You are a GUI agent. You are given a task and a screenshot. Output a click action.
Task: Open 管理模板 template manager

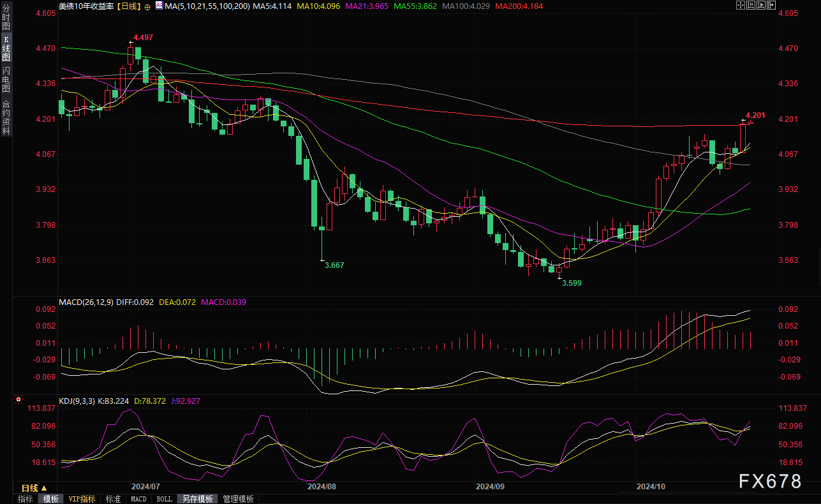tap(238, 499)
